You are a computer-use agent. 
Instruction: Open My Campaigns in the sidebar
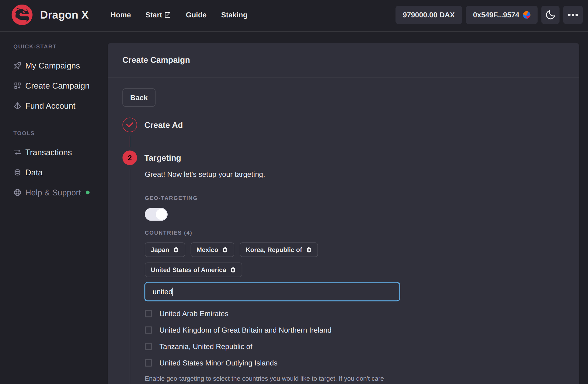(52, 66)
